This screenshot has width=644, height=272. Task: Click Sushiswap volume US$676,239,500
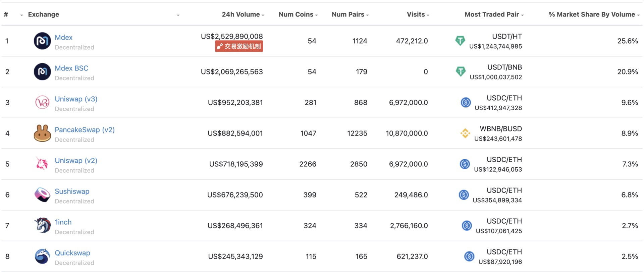[x=235, y=195]
